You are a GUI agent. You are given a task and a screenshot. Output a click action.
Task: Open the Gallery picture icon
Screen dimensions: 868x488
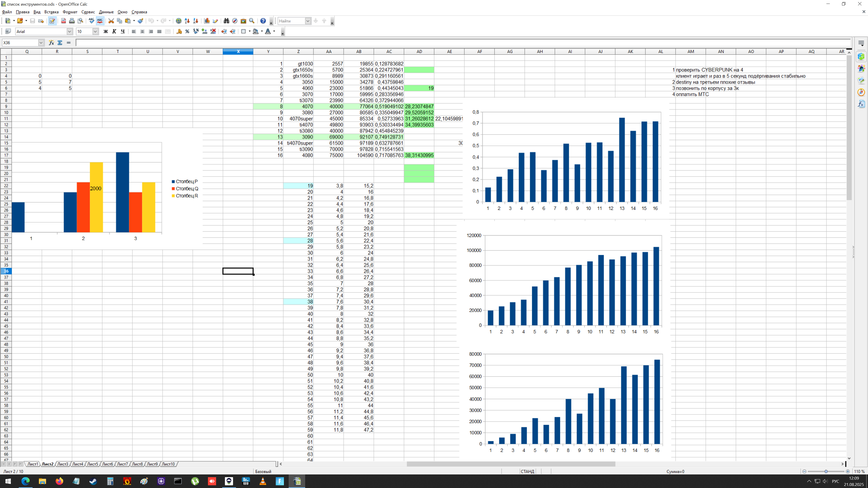pos(243,21)
